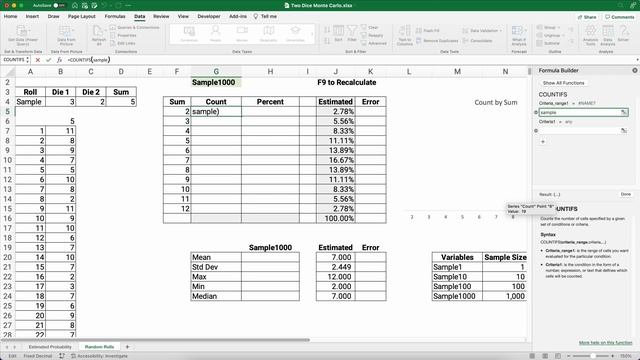Click the Tell me search box
Screen dimensions: 640x360
[x=265, y=16]
